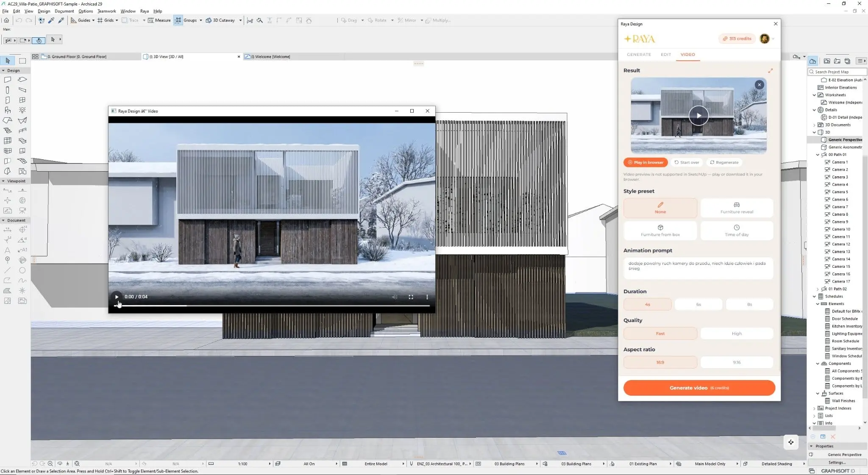This screenshot has width=868, height=475.
Task: Select the 9:16 aspect ratio
Action: (737, 362)
